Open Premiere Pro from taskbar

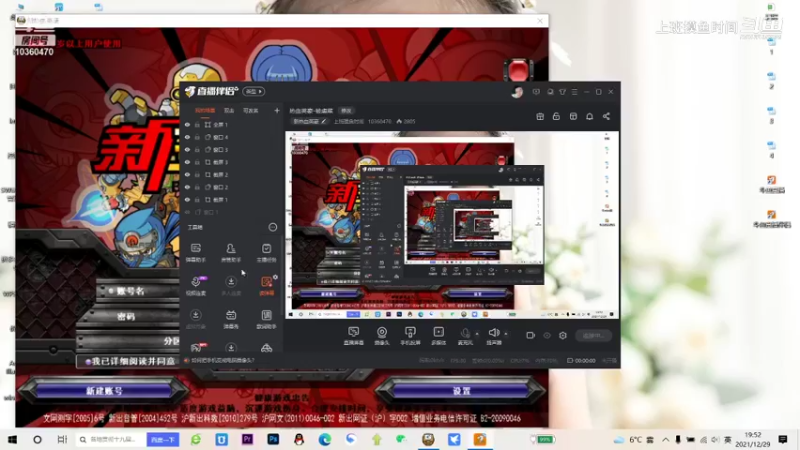tap(247, 439)
